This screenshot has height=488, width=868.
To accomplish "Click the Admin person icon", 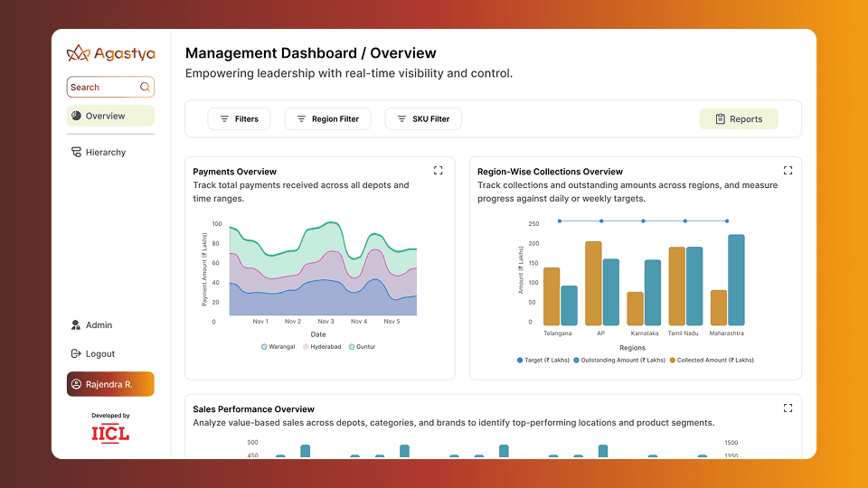I will tap(76, 325).
